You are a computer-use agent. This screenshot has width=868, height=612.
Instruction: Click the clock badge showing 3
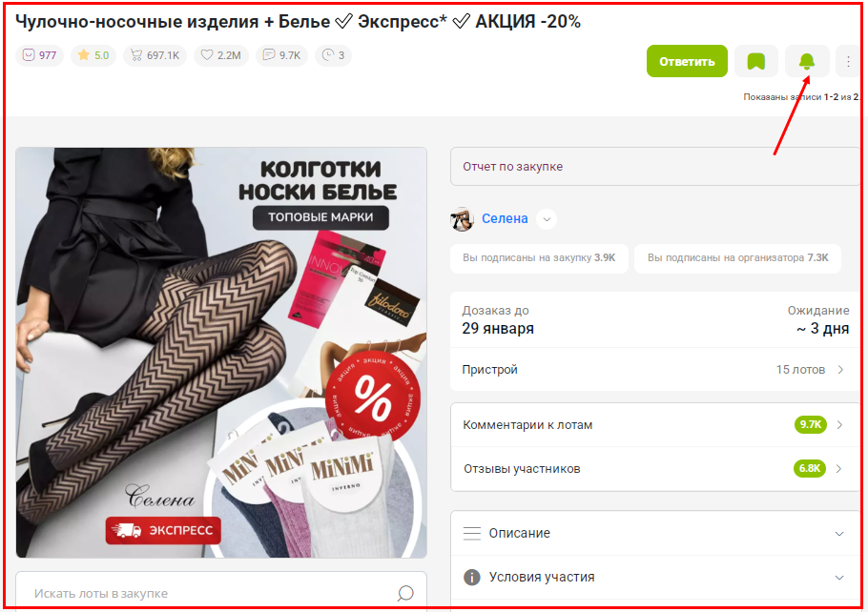click(x=333, y=55)
